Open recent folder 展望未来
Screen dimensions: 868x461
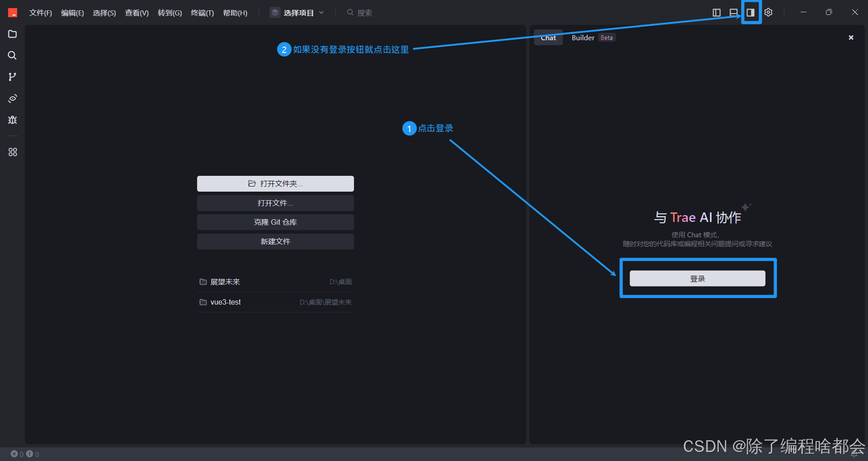pos(275,282)
